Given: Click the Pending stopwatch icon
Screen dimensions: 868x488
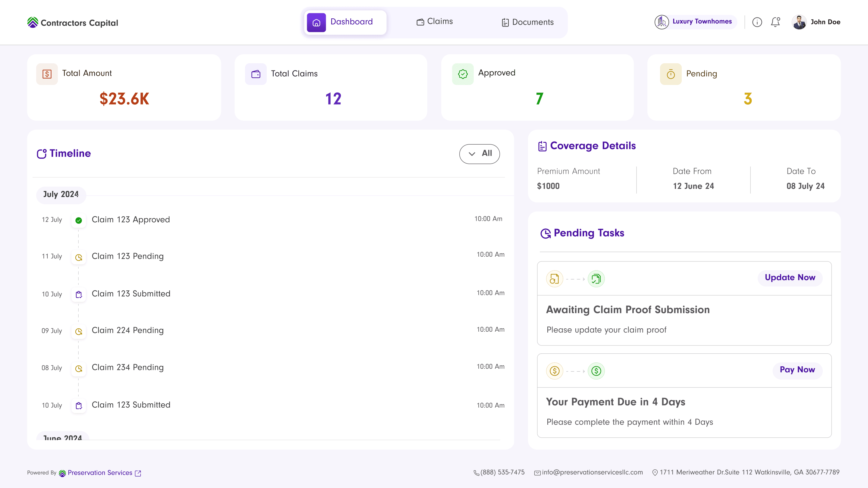Looking at the screenshot, I should tap(671, 74).
